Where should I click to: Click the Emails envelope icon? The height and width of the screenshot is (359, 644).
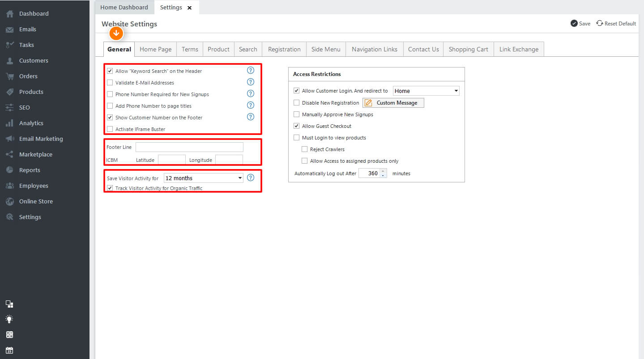point(9,30)
